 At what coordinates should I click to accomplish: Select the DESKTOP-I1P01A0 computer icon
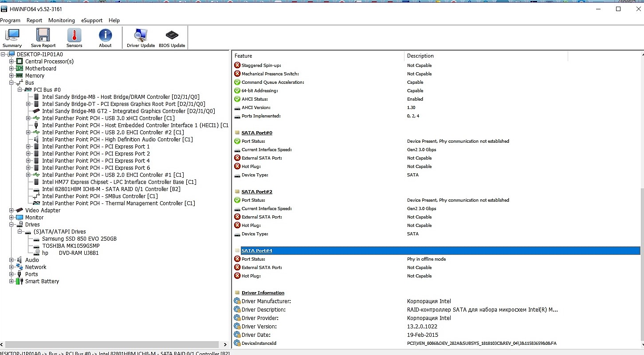(12, 54)
